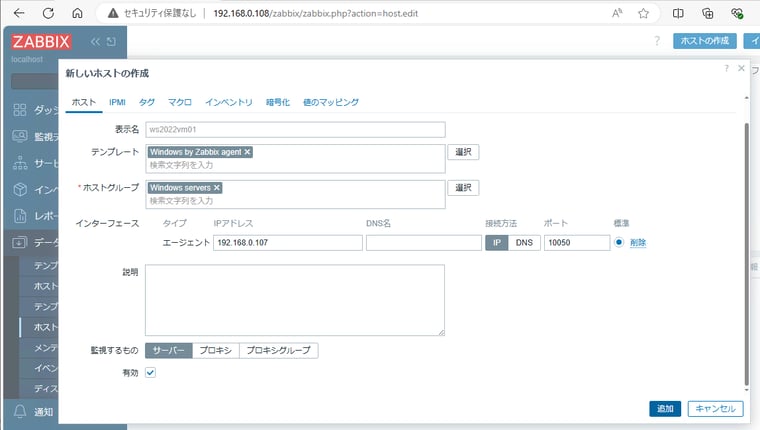Open Data collection icon in sidebar
This screenshot has height=430, width=760.
(20, 242)
